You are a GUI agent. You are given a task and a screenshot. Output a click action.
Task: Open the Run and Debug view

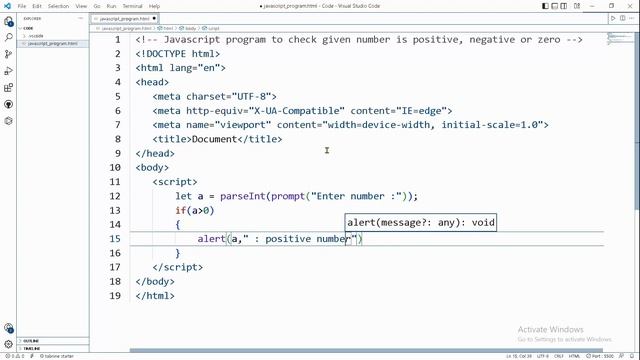tap(8, 71)
